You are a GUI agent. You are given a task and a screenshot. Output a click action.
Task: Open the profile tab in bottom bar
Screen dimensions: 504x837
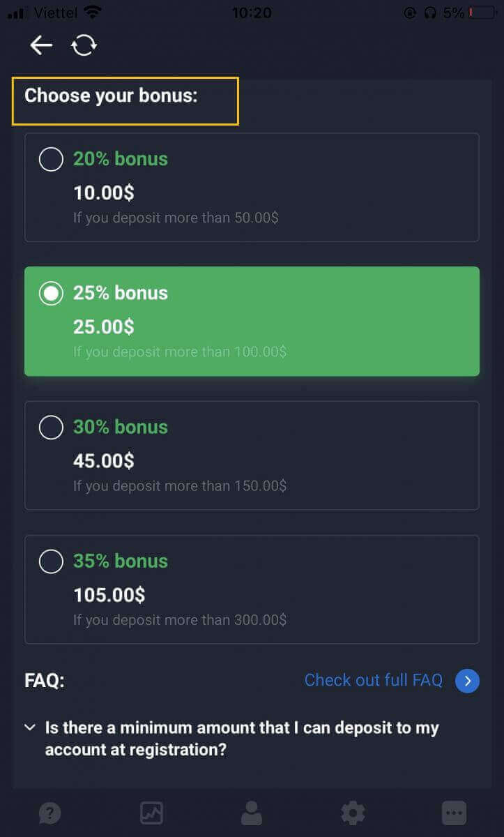[x=251, y=813]
